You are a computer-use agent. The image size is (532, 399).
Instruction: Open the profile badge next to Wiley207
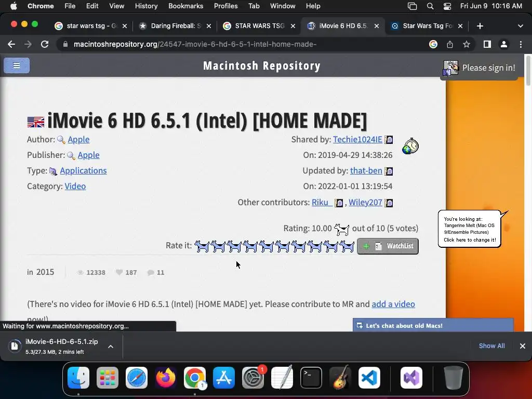(389, 203)
